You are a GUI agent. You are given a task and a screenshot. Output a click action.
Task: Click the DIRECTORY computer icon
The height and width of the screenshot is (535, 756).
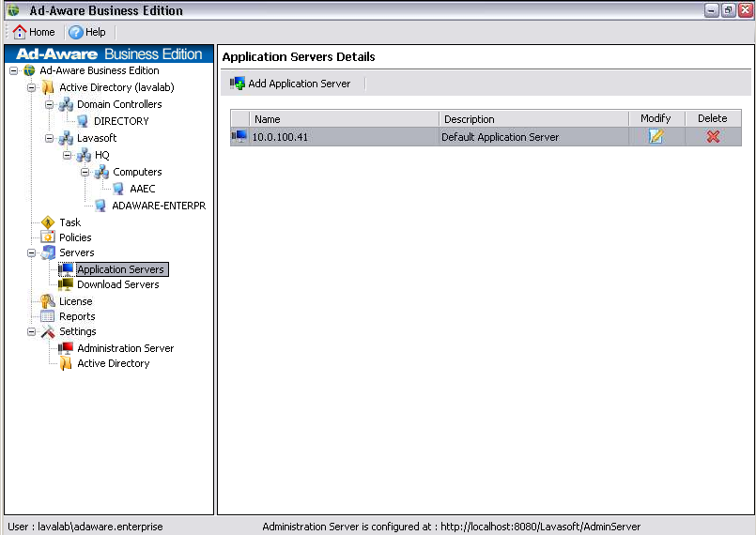tap(83, 121)
